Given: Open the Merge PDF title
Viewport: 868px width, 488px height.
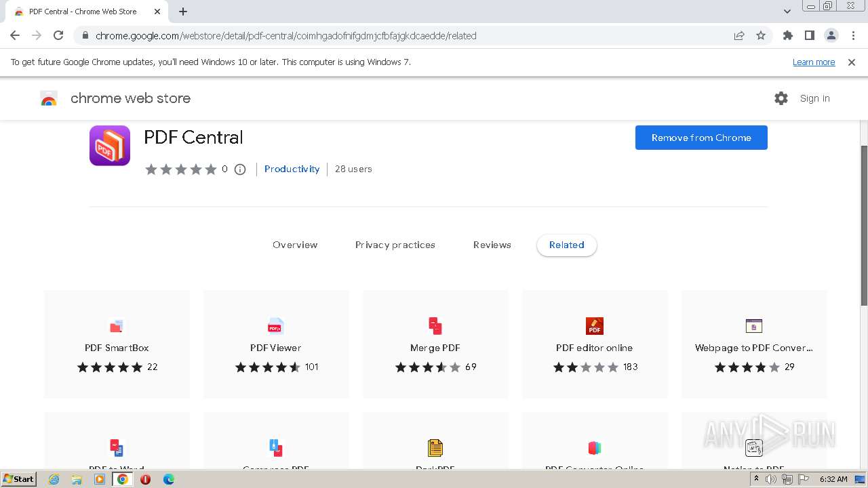Looking at the screenshot, I should point(435,348).
